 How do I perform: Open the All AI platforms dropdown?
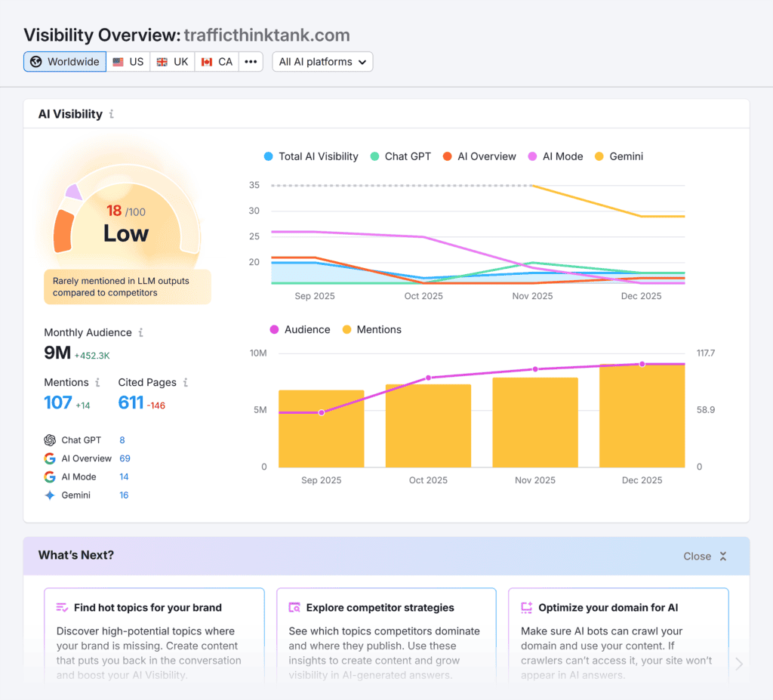tap(322, 62)
